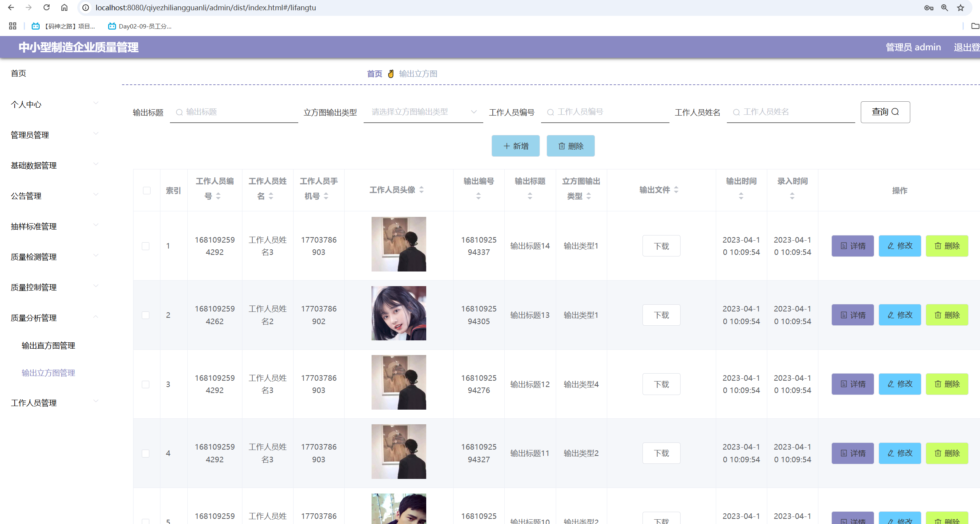Delete the 输出标题11 row
Image resolution: width=980 pixels, height=524 pixels.
tap(947, 453)
